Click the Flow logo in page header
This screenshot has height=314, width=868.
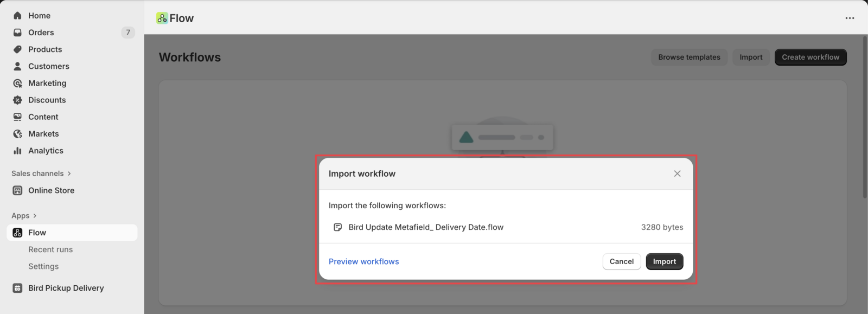click(162, 18)
